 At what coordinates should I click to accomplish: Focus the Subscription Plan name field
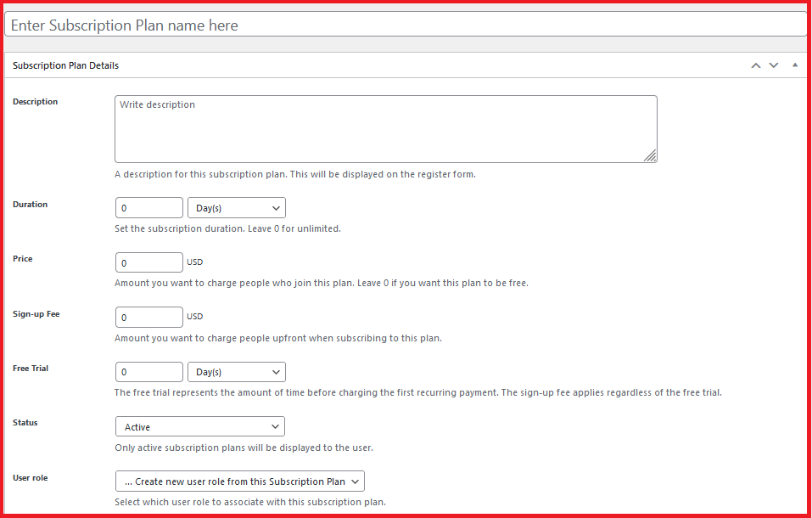(x=404, y=25)
